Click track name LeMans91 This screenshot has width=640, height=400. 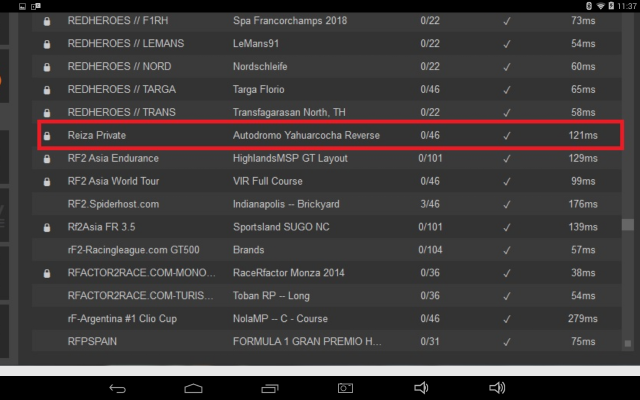point(256,43)
